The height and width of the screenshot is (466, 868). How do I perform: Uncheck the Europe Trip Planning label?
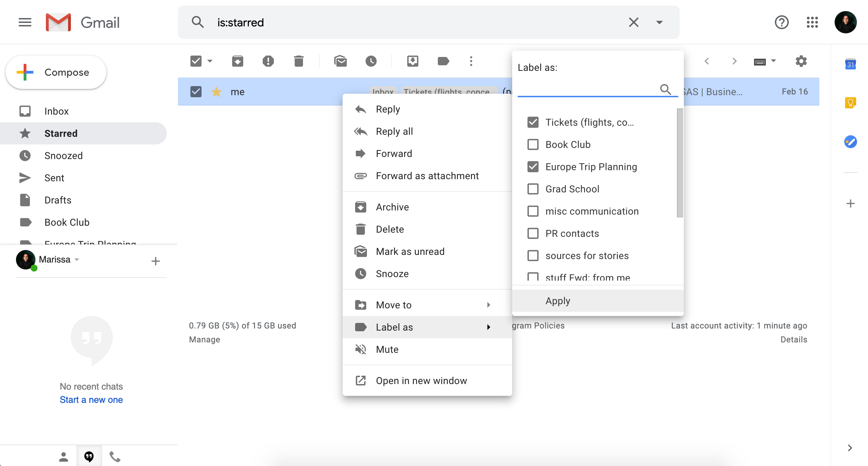pos(533,167)
